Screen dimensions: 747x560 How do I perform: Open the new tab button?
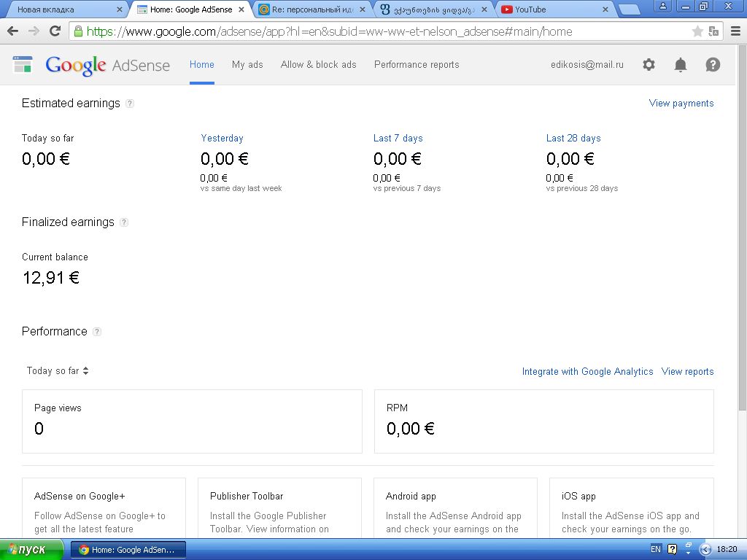pyautogui.click(x=629, y=9)
